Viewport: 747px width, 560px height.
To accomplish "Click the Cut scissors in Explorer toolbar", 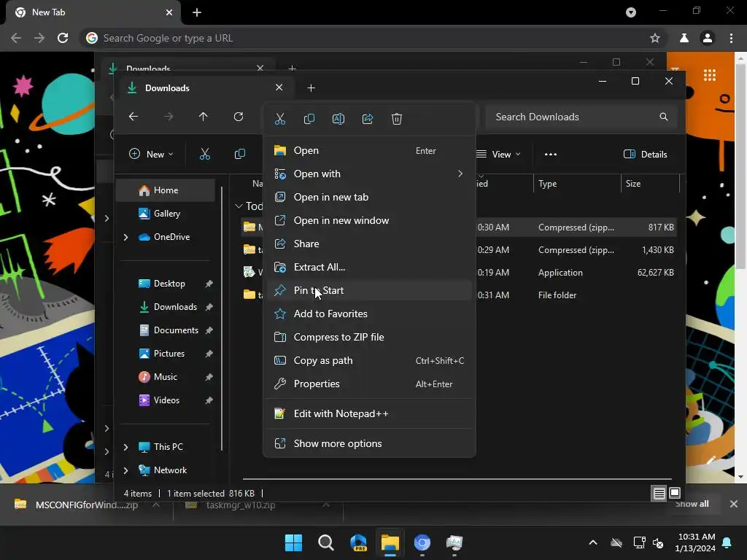I will tap(205, 155).
